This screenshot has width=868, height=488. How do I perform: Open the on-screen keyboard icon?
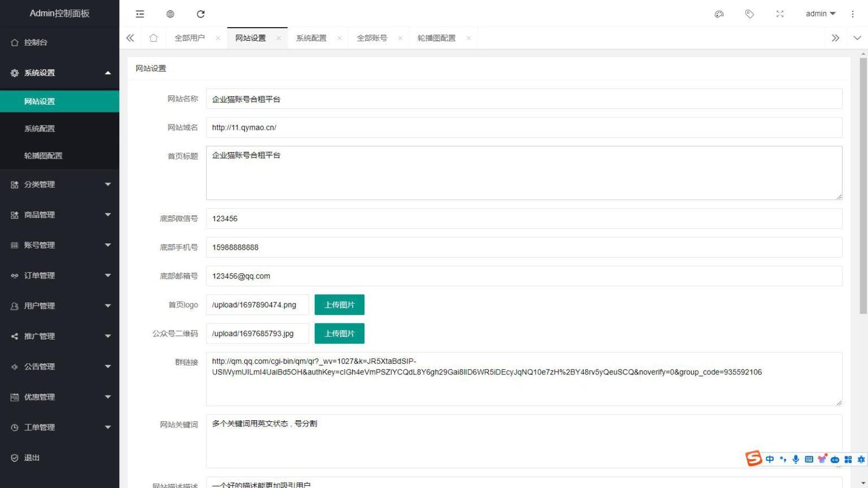click(x=809, y=459)
